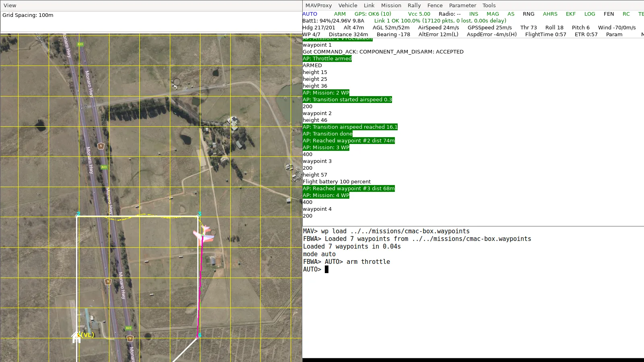The image size is (644, 362).
Task: Select waypoint 2 marker on the map
Action: (x=78, y=214)
